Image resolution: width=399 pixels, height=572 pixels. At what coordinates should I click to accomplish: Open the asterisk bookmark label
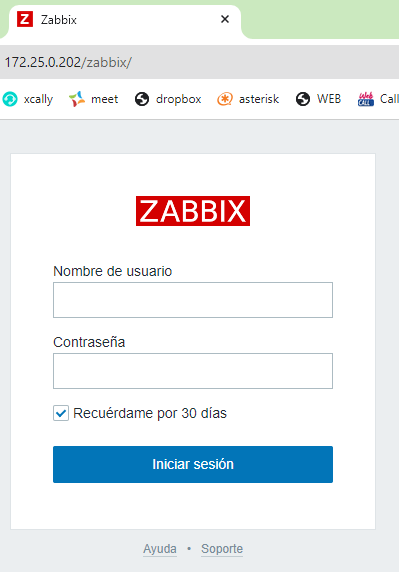pos(259,99)
